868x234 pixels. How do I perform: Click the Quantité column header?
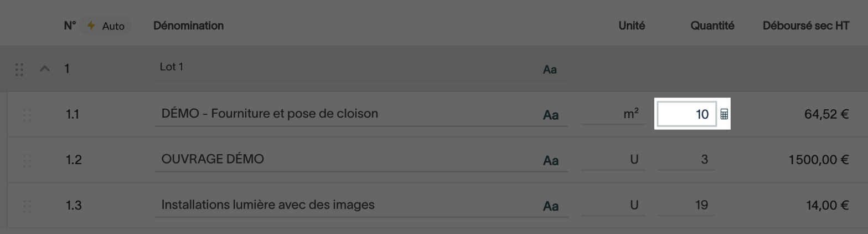click(x=712, y=26)
